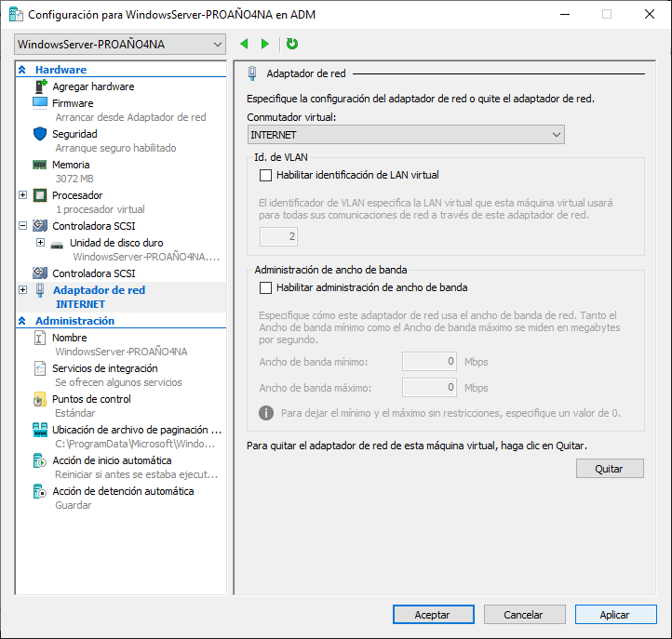This screenshot has width=672, height=639.
Task: Select the Memoria tree item
Action: [71, 165]
